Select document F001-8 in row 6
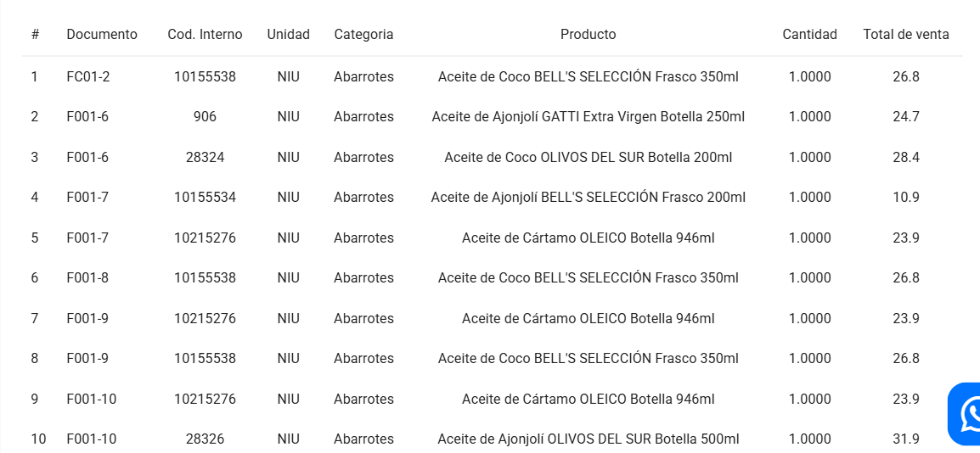 (x=87, y=278)
